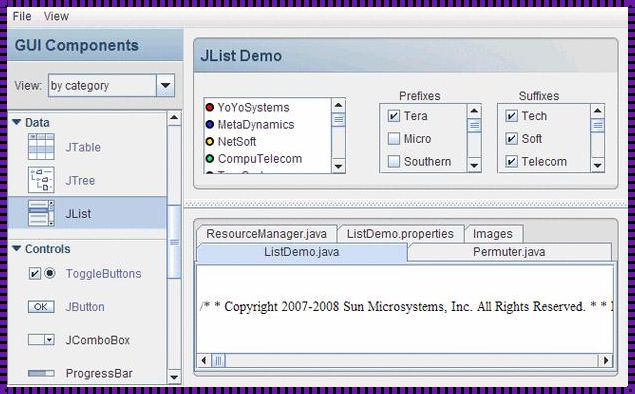Open the JButton demo OK icon

[41, 307]
